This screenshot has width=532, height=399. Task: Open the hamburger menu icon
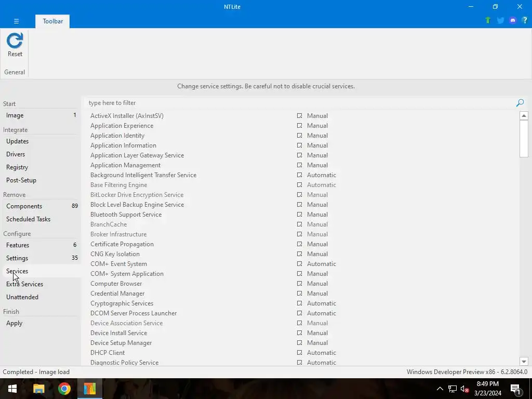tap(16, 21)
